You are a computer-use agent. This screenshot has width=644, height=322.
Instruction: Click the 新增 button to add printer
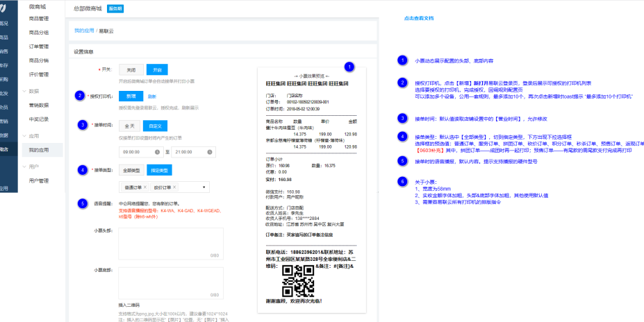(131, 96)
